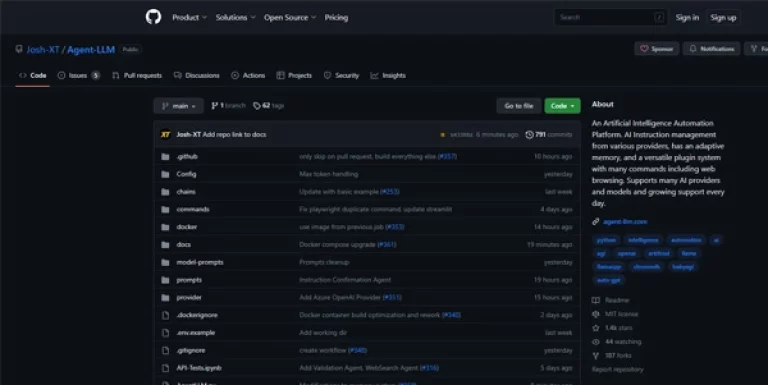The width and height of the screenshot is (768, 385).
Task: Open the Pull requests tab
Action: 137,75
